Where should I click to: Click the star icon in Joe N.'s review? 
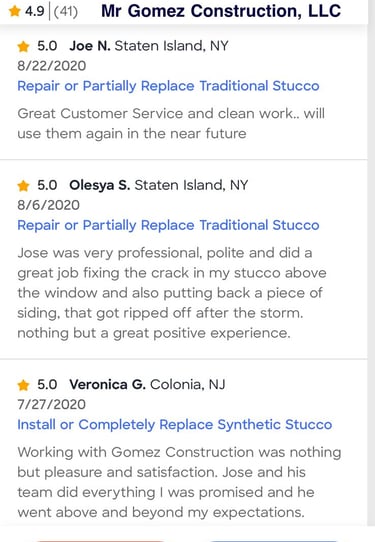[x=23, y=46]
